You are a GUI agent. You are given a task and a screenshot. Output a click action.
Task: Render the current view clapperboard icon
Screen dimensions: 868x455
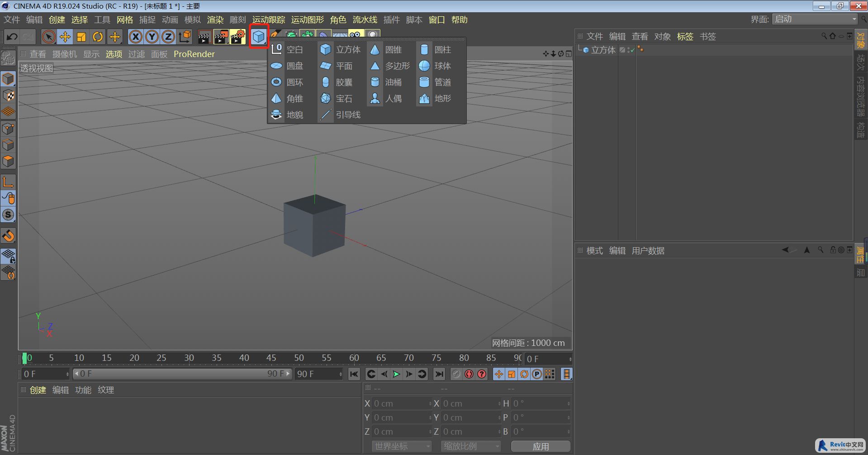[204, 37]
